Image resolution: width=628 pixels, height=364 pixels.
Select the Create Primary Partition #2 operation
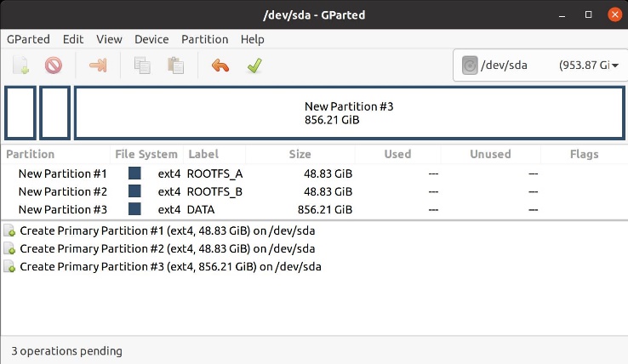(167, 248)
